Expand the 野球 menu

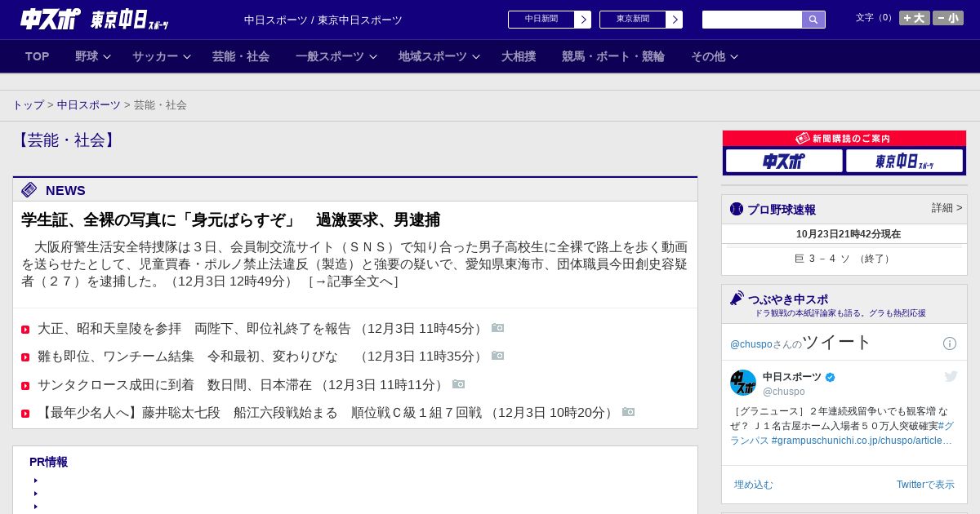click(93, 56)
